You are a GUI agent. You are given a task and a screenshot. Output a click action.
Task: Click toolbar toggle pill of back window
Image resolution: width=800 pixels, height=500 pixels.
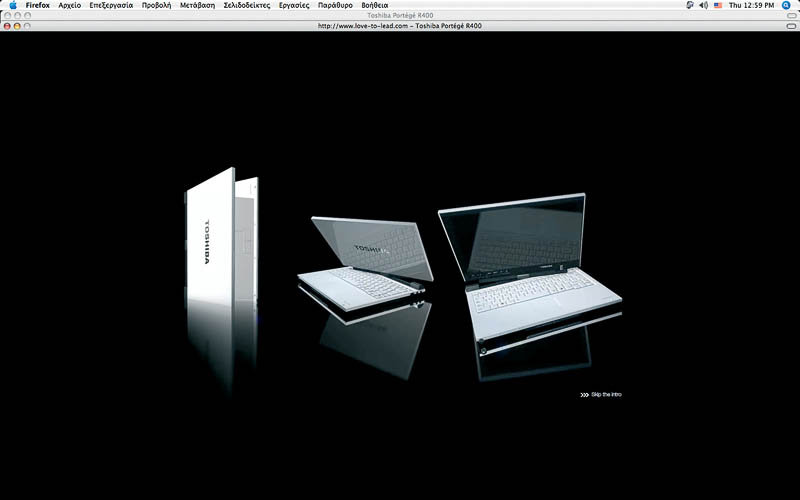(791, 15)
